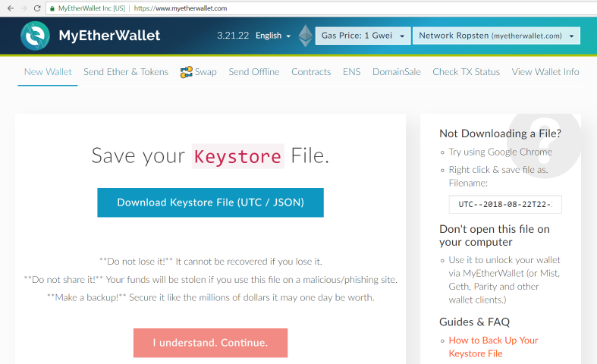Click the browser back arrow

(11, 8)
